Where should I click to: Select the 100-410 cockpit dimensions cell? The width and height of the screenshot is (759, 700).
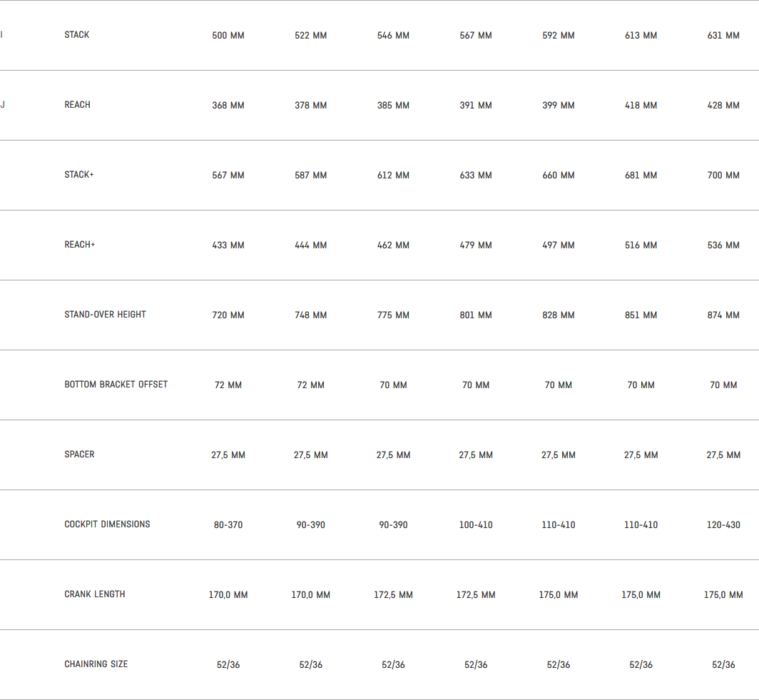(476, 525)
